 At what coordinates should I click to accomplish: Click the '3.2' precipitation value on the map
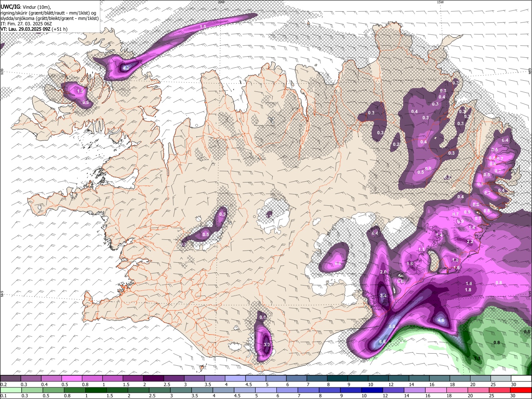[267, 345]
